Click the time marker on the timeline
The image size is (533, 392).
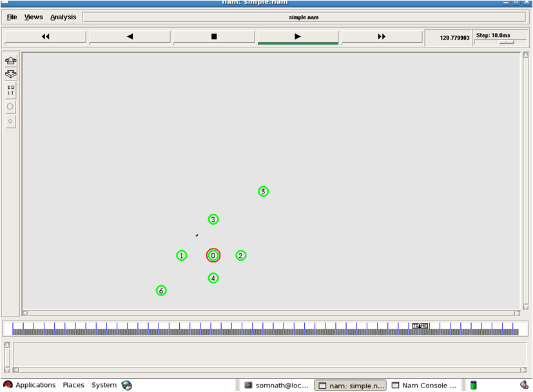[x=420, y=326]
